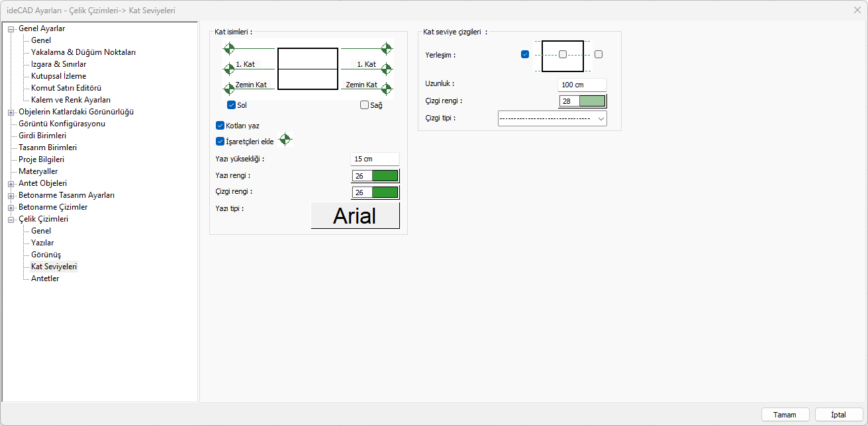Toggle the Kotları yaz checkbox
Image resolution: width=868 pixels, height=426 pixels.
220,125
